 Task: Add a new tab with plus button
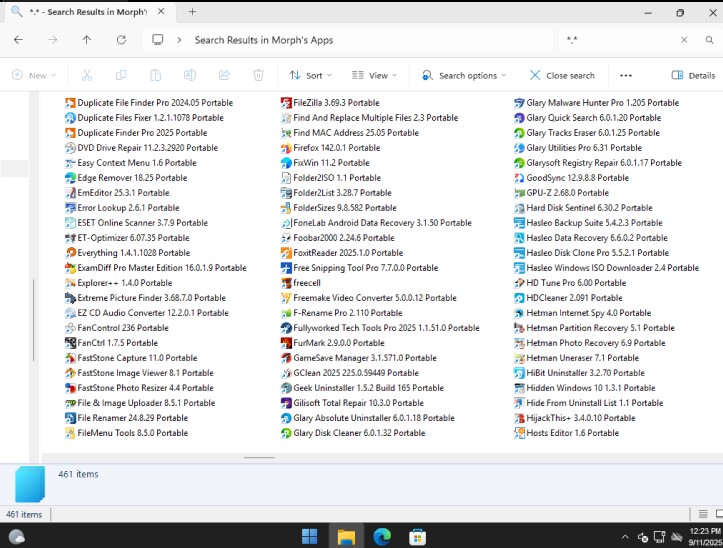pyautogui.click(x=192, y=12)
